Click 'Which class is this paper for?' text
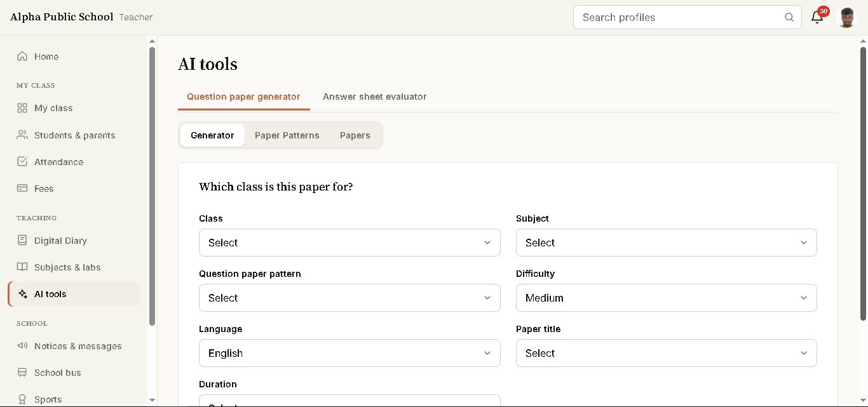868x407 pixels. point(276,187)
